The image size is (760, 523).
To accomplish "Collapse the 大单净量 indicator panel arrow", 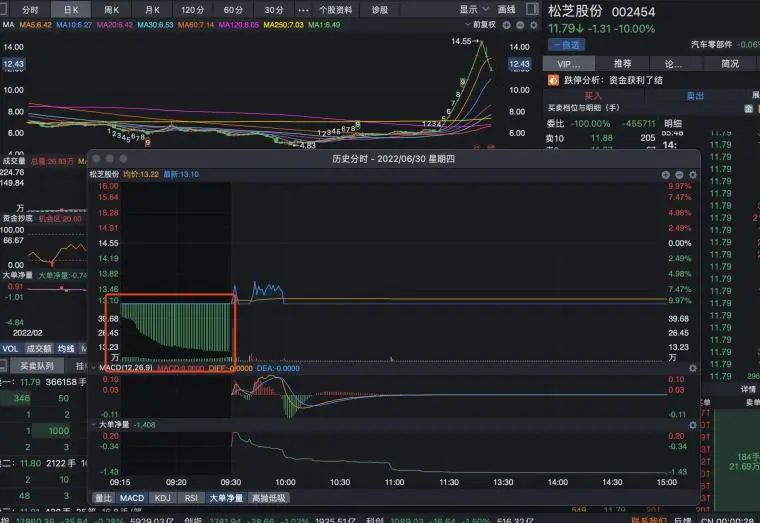I will point(94,425).
